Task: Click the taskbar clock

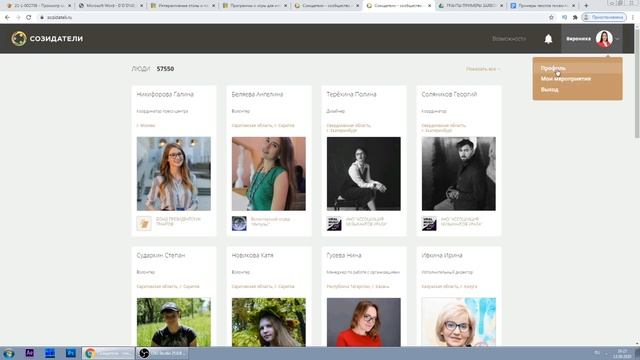Action: click(x=622, y=353)
